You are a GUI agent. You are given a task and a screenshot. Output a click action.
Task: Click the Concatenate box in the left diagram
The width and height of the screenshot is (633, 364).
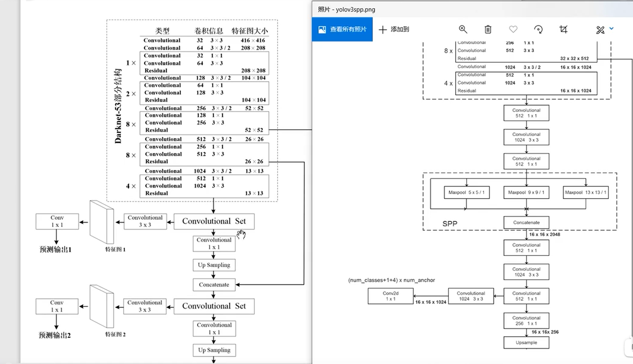click(214, 285)
